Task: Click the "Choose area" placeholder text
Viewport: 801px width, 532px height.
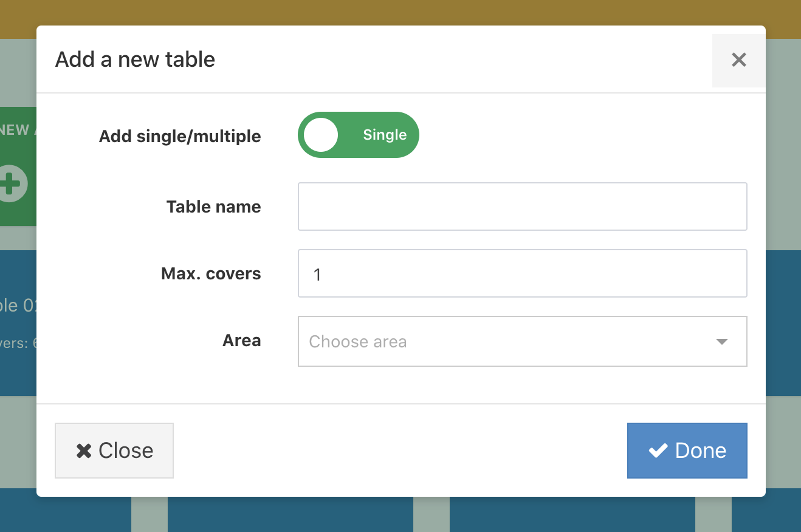Action: 358,342
